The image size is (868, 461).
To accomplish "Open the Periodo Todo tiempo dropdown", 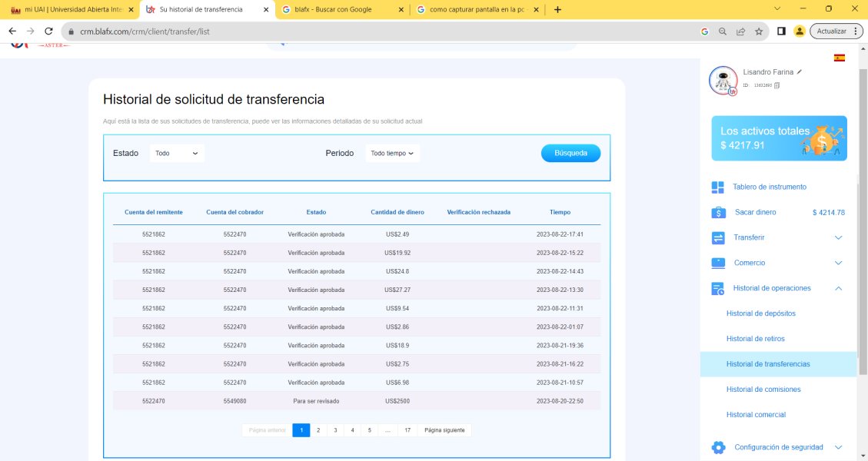I will (392, 154).
